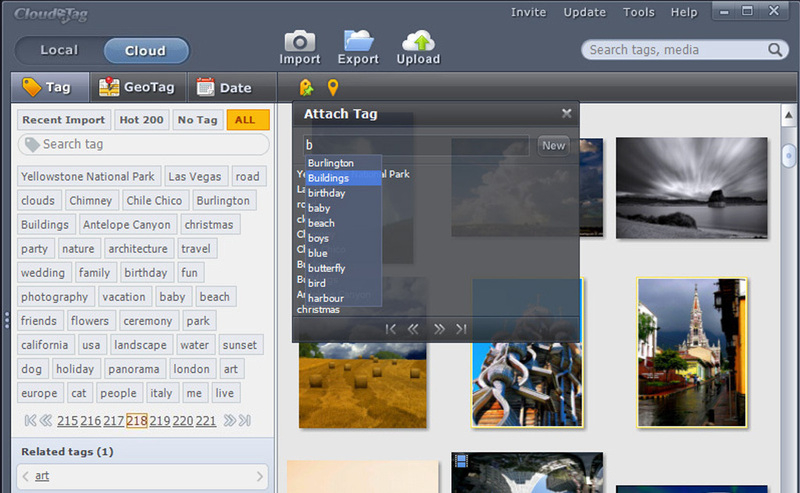Image resolution: width=800 pixels, height=493 pixels.
Task: Click the Import camera icon
Action: click(x=299, y=41)
